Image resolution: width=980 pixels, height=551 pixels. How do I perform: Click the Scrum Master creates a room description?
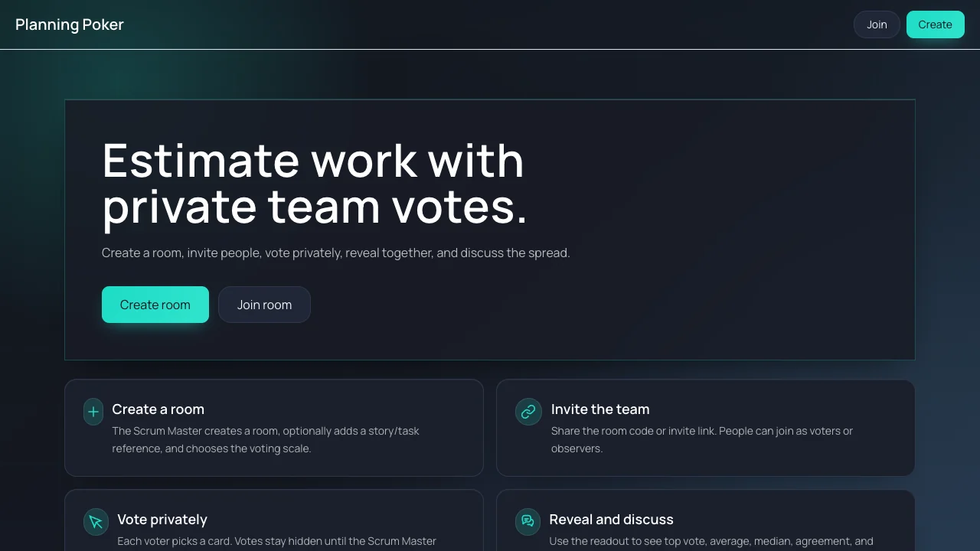click(266, 440)
